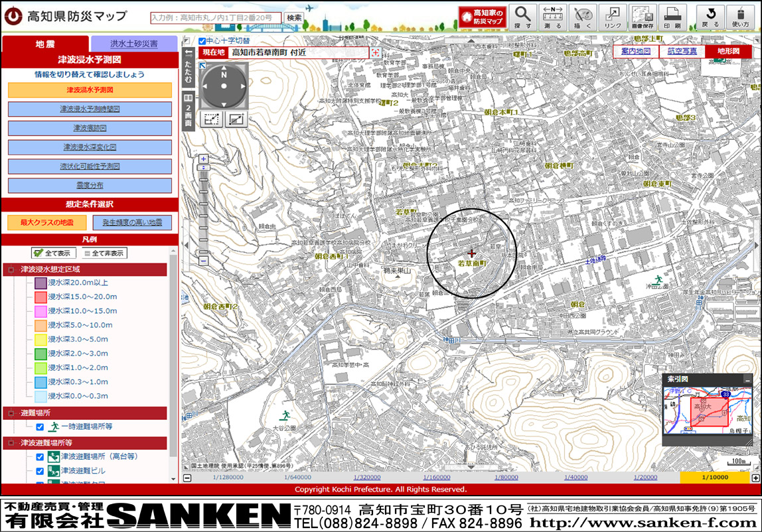Click the 浸水深20.0m以上 purple swatch
This screenshot has width=762, height=532.
coord(41,283)
